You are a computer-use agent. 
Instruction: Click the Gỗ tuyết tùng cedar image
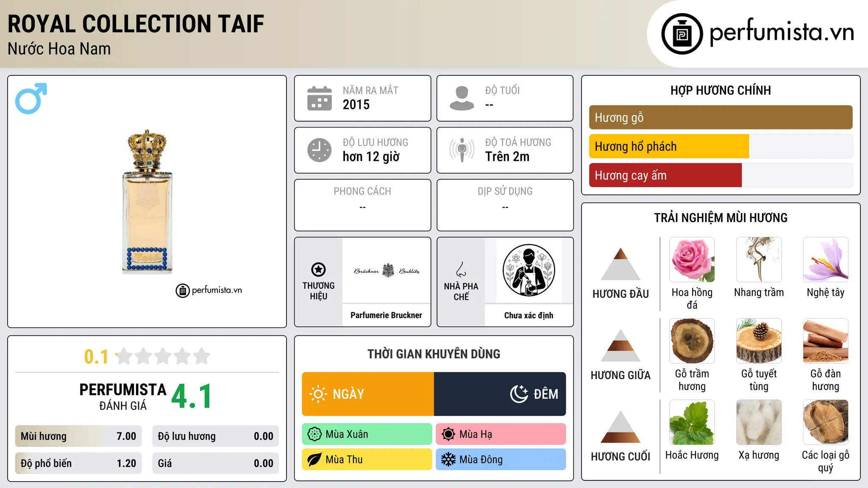point(759,341)
